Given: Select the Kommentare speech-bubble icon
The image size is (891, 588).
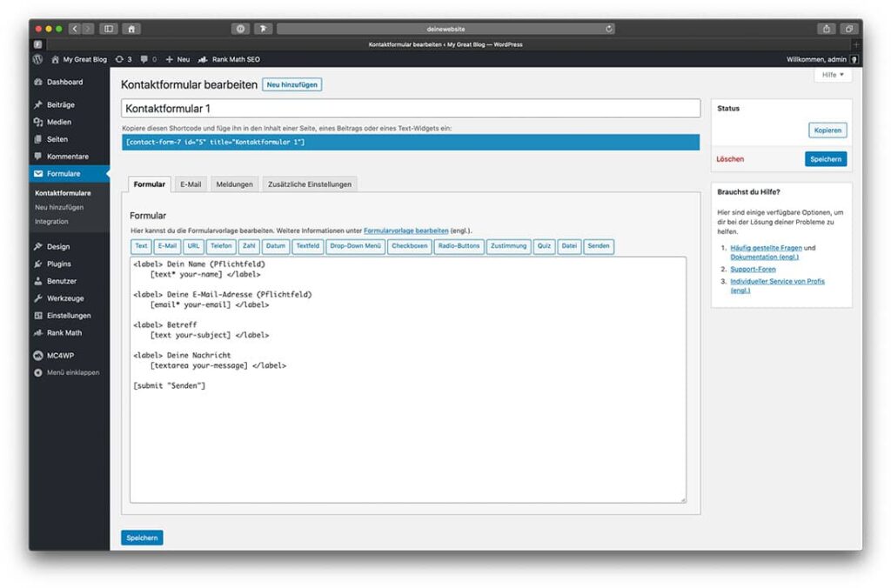Looking at the screenshot, I should click(x=38, y=156).
